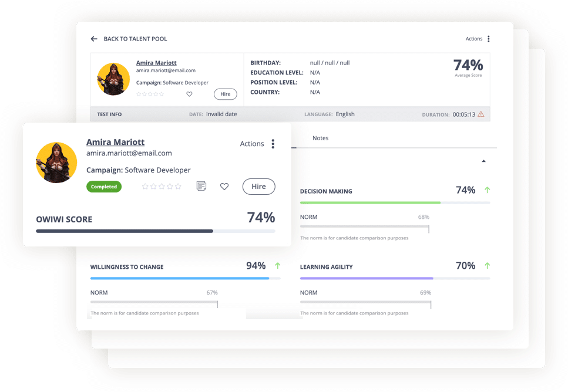Collapse the scores section using the triangle arrow
Screen dimensions: 568x392
(483, 161)
